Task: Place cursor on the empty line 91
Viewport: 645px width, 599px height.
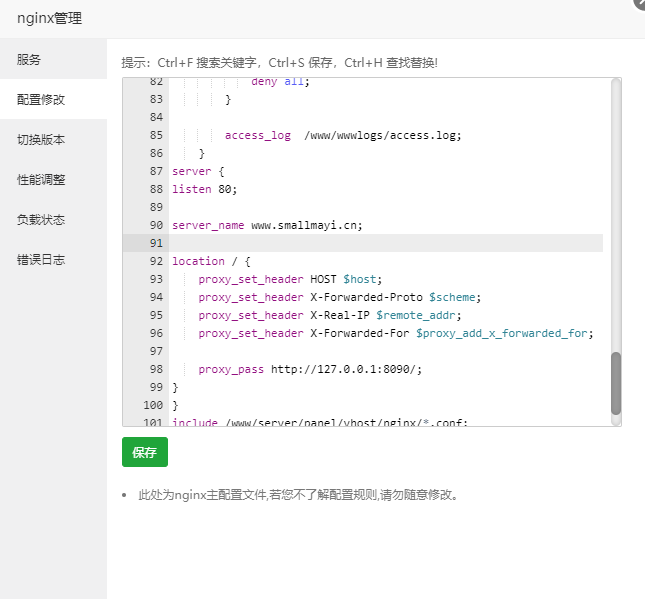Action: pyautogui.click(x=386, y=243)
